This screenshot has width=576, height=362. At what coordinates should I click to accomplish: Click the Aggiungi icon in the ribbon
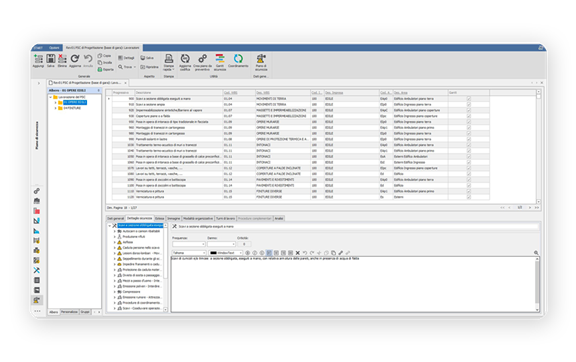(38, 59)
